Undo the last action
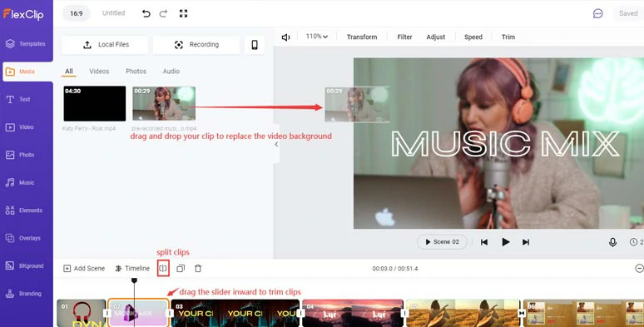 point(146,13)
